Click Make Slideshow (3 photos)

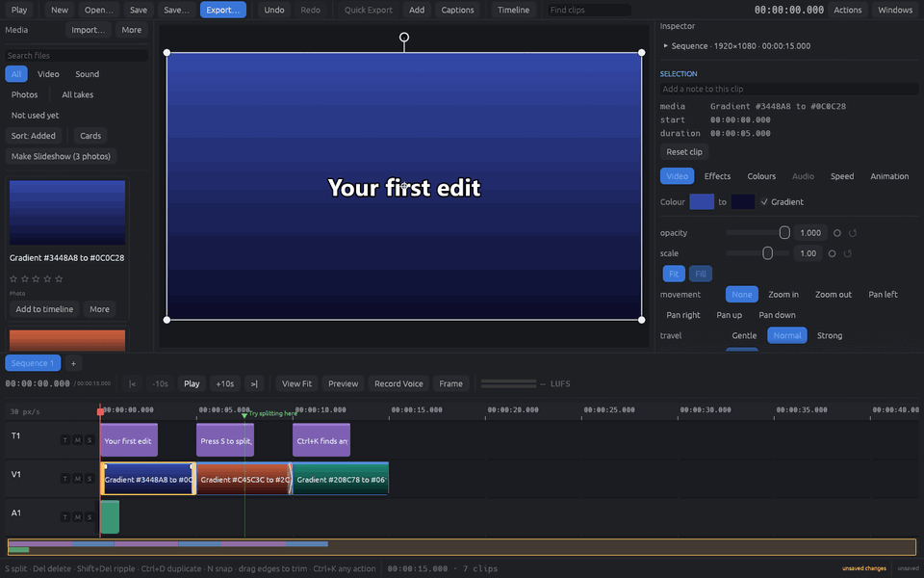[61, 156]
